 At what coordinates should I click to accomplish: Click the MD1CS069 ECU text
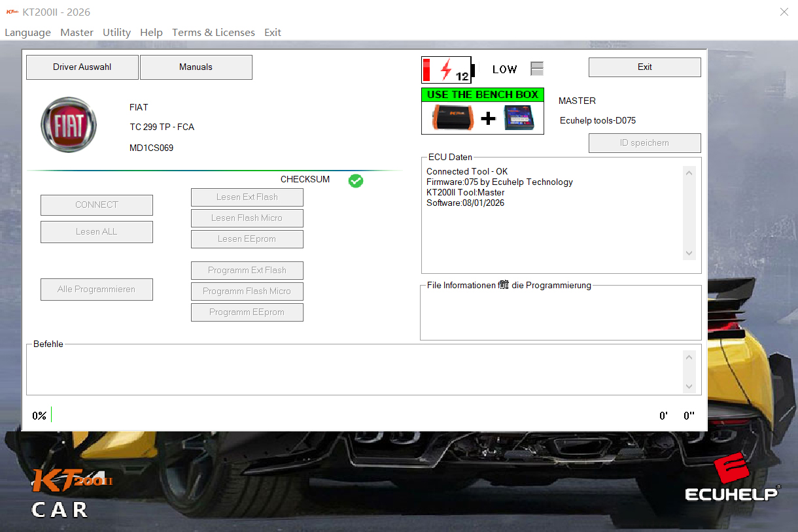151,148
